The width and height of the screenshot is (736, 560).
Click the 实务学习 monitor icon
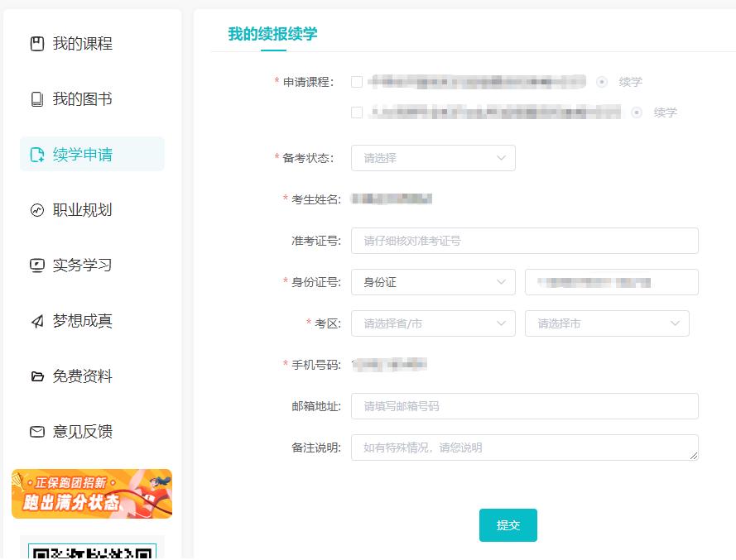click(x=36, y=266)
